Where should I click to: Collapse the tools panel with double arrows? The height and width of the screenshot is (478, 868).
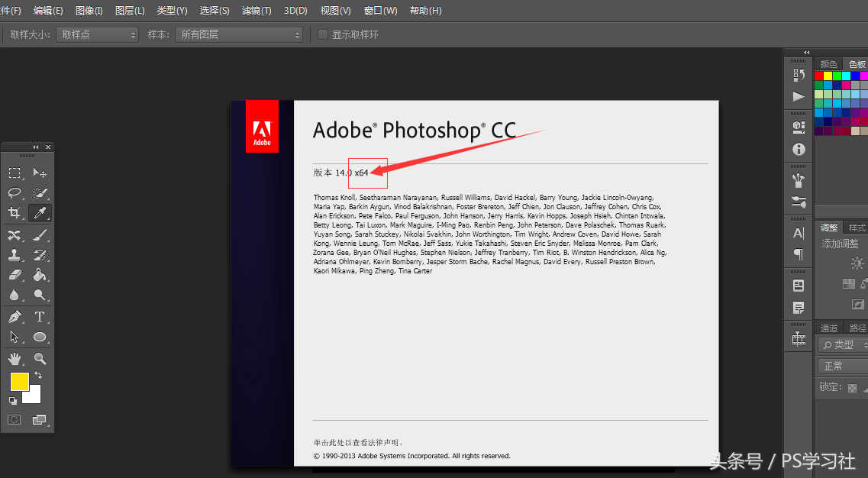pyautogui.click(x=35, y=147)
